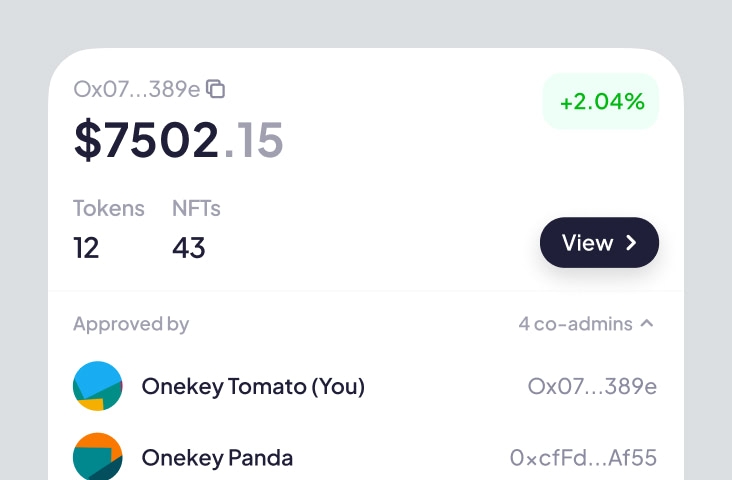Copy wallet address with the copy icon
This screenshot has width=732, height=480.
pyautogui.click(x=216, y=89)
